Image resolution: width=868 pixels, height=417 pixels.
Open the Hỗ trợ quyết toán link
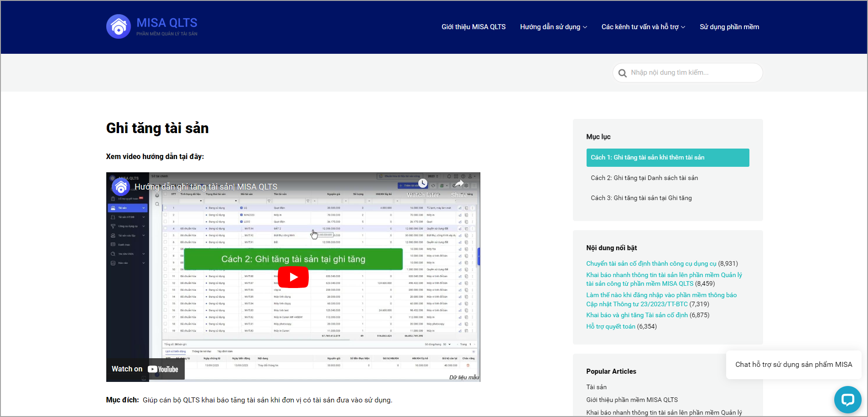pos(610,326)
